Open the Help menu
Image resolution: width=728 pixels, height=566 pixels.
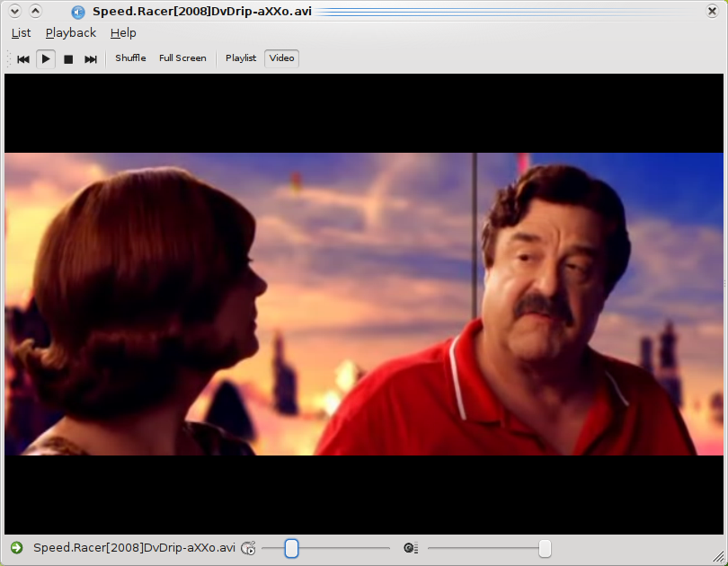pos(123,33)
